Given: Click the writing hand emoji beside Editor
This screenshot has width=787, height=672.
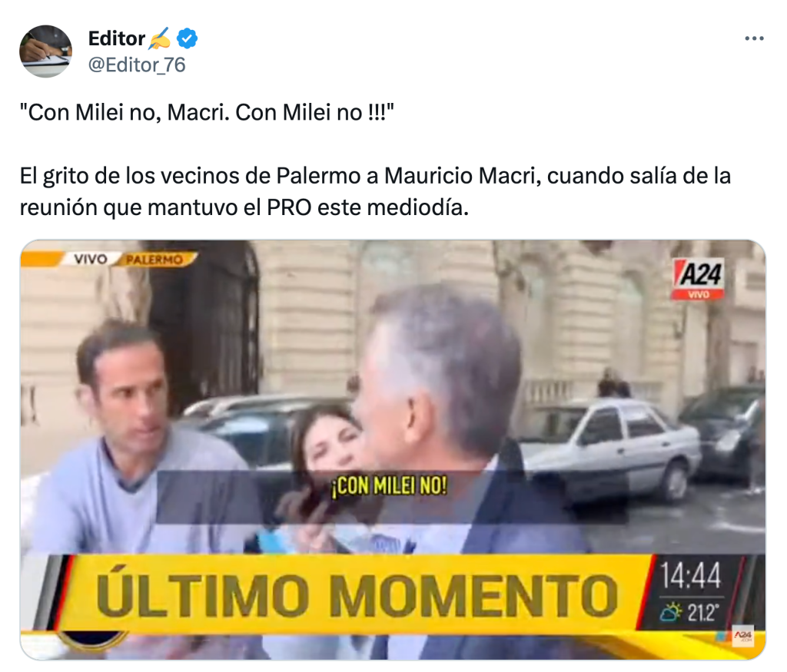Looking at the screenshot, I should pyautogui.click(x=160, y=38).
